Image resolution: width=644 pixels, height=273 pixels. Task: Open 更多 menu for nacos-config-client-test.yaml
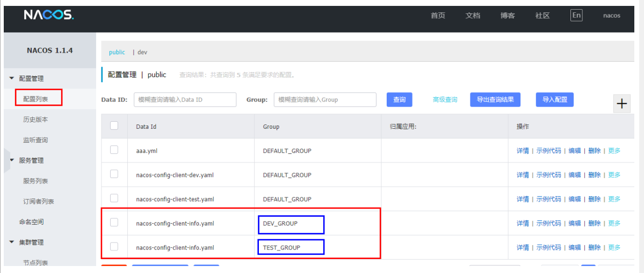pyautogui.click(x=614, y=199)
